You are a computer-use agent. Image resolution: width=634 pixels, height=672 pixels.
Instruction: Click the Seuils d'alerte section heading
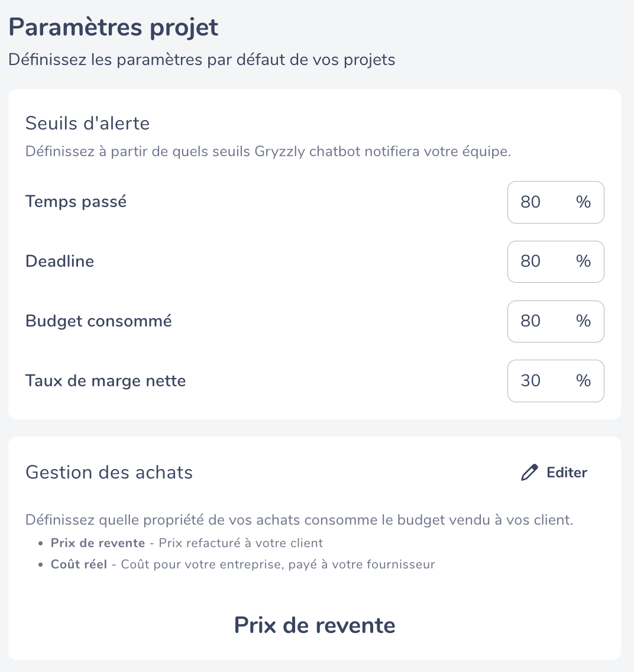[x=88, y=124]
